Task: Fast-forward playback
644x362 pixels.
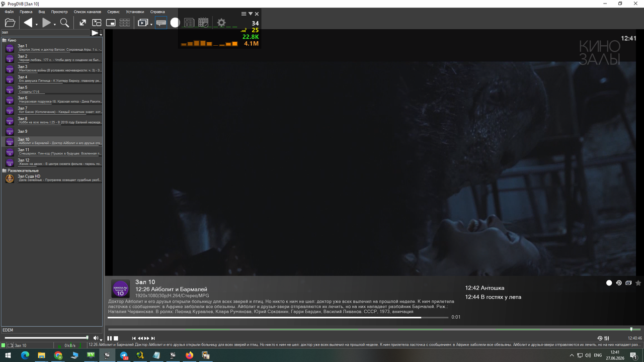Action: (x=147, y=338)
